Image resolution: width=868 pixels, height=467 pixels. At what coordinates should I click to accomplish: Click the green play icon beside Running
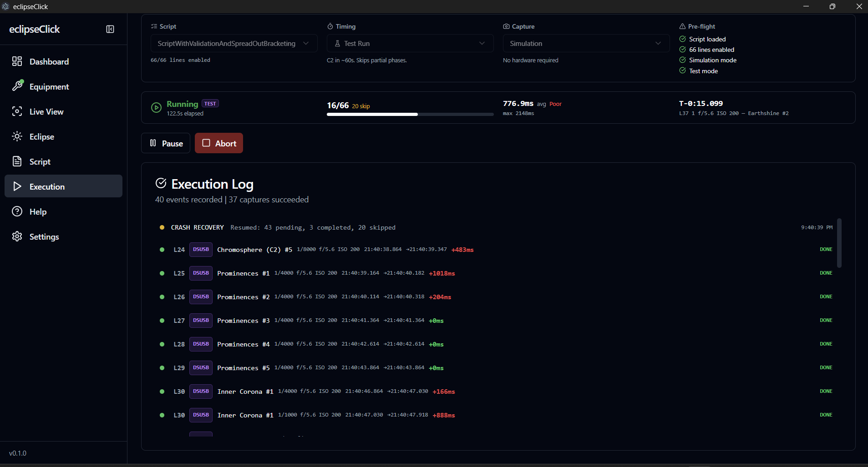click(x=156, y=107)
